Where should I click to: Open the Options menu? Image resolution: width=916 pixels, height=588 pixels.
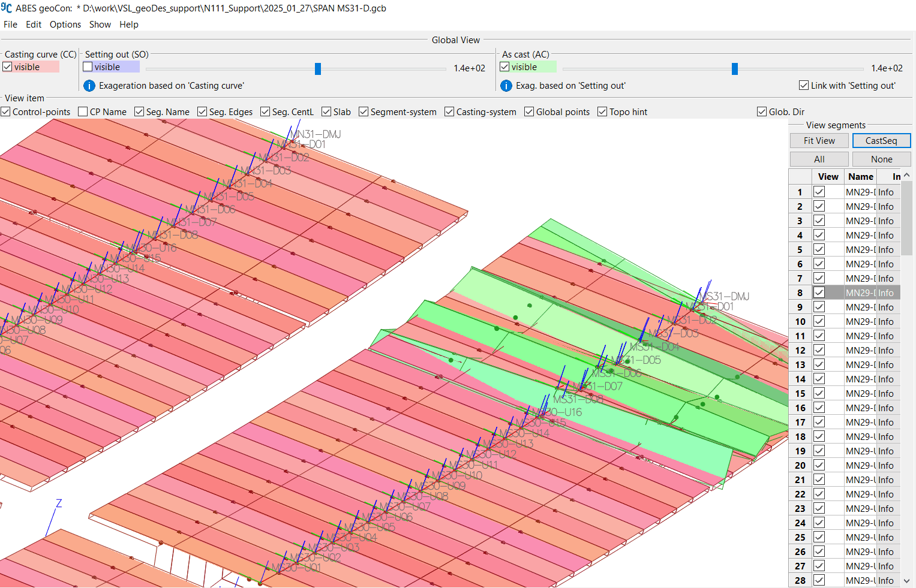[x=65, y=24]
